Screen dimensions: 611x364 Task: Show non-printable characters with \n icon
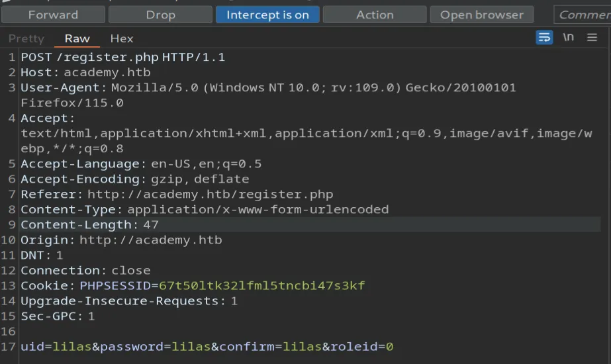[568, 37]
